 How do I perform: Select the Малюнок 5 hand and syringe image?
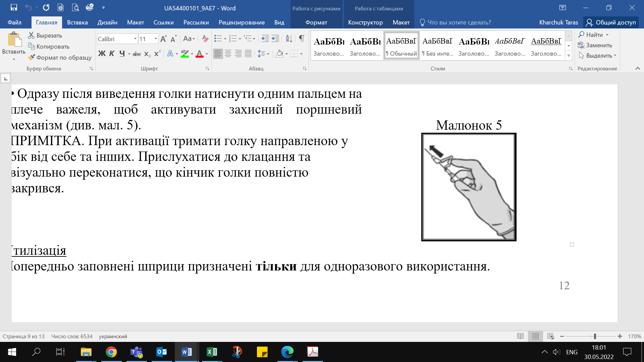tap(469, 187)
